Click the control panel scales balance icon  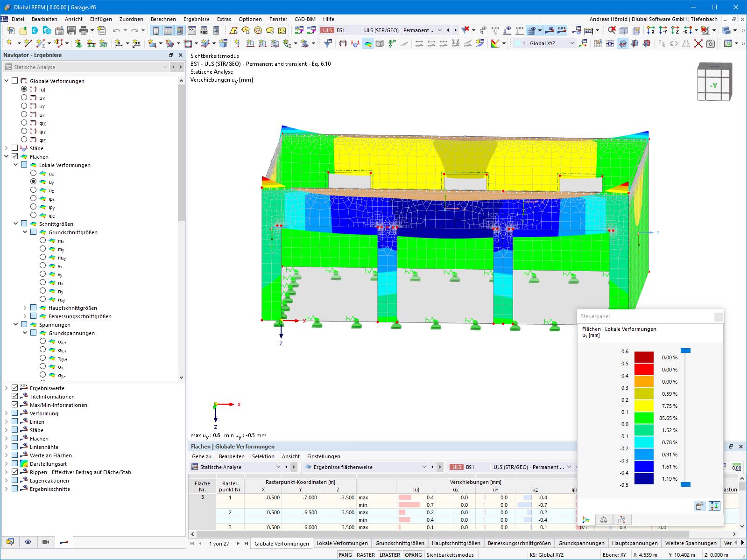click(604, 519)
